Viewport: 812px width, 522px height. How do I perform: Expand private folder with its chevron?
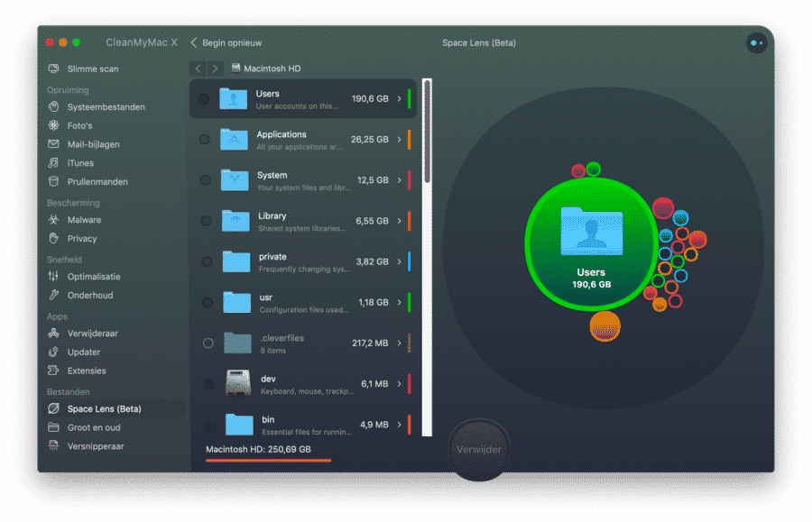pyautogui.click(x=400, y=261)
